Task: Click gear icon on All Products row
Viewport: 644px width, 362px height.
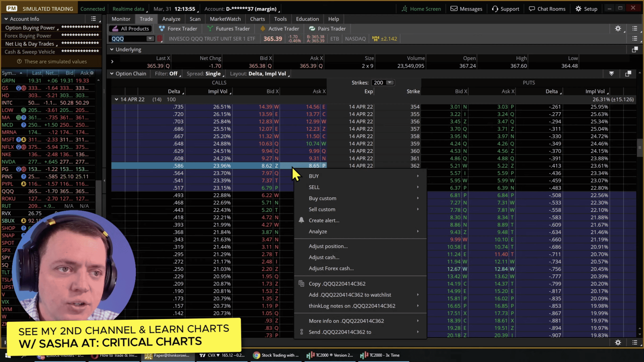Action: [618, 28]
